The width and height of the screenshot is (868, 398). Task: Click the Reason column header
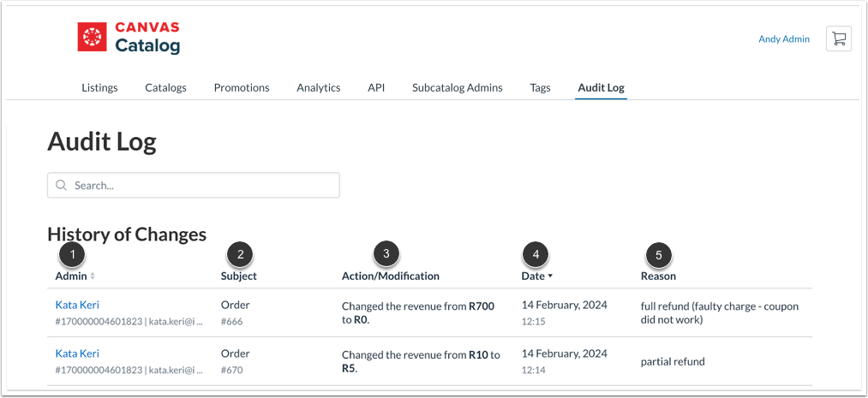tap(658, 276)
